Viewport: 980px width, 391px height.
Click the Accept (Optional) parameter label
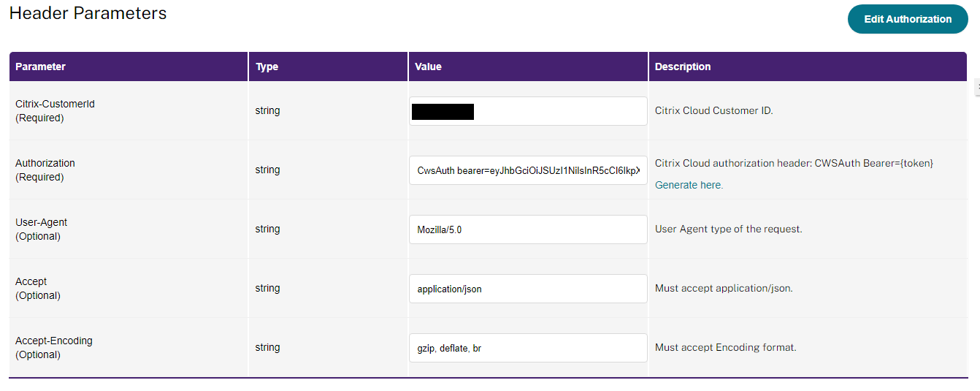click(38, 288)
